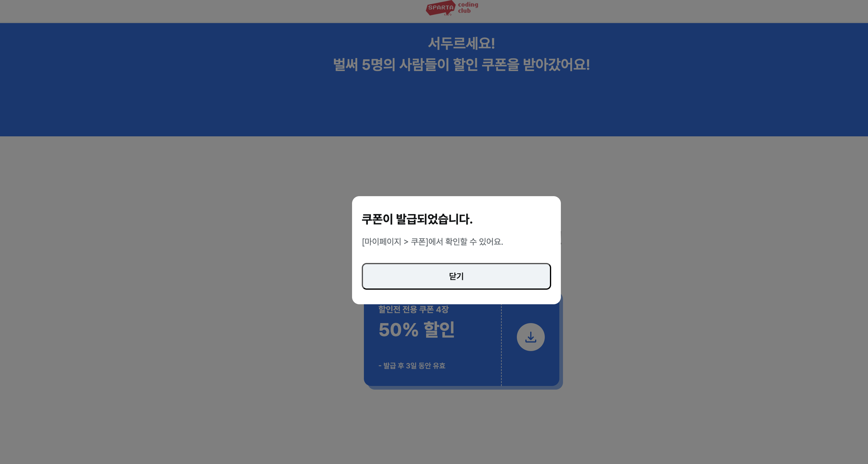868x464 pixels.
Task: Download the 50% discount coupon
Action: [531, 337]
